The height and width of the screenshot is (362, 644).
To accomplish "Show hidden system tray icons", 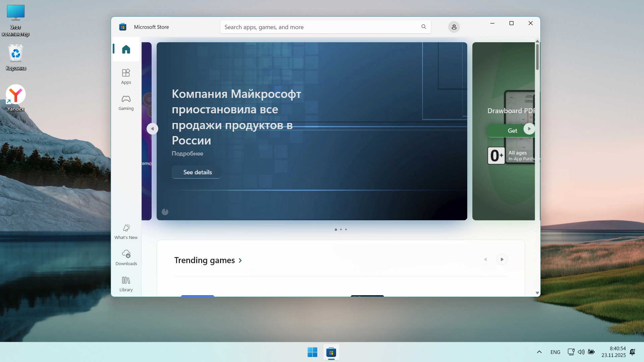I will click(539, 352).
